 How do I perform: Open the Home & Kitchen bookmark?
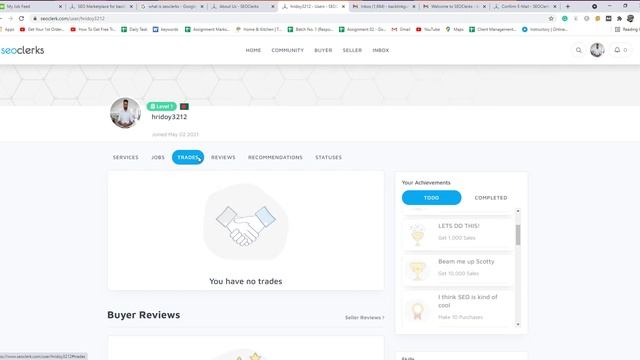pos(259,29)
